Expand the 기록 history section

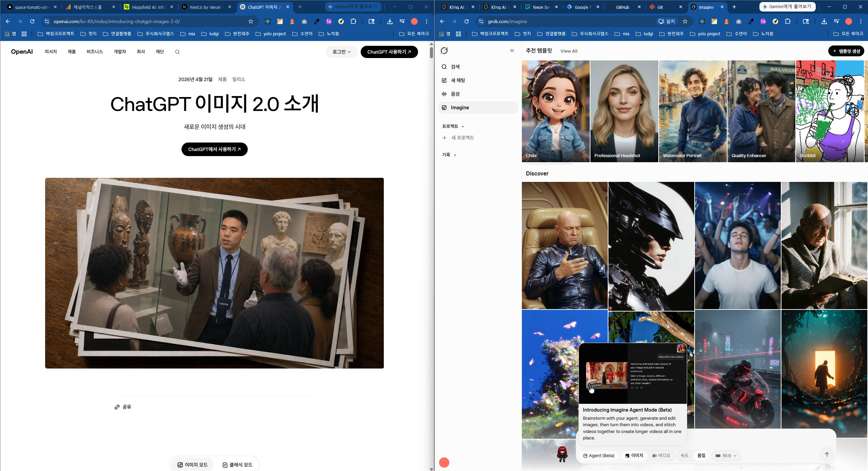point(449,155)
